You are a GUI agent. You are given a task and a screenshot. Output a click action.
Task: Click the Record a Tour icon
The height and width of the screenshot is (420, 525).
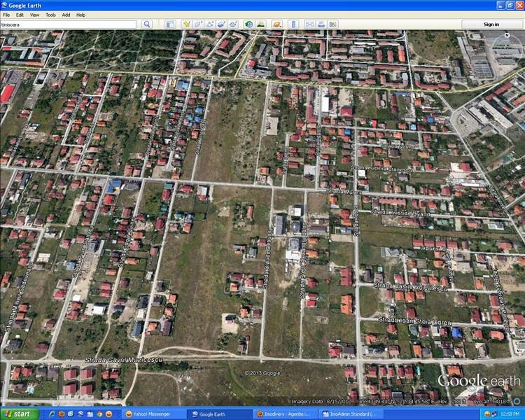pyautogui.click(x=232, y=24)
